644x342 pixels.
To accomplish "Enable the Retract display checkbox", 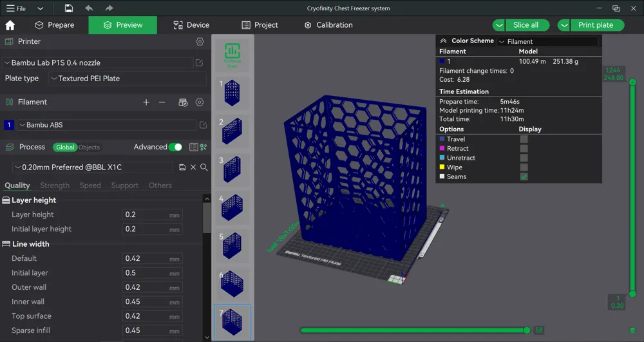I will pos(524,148).
